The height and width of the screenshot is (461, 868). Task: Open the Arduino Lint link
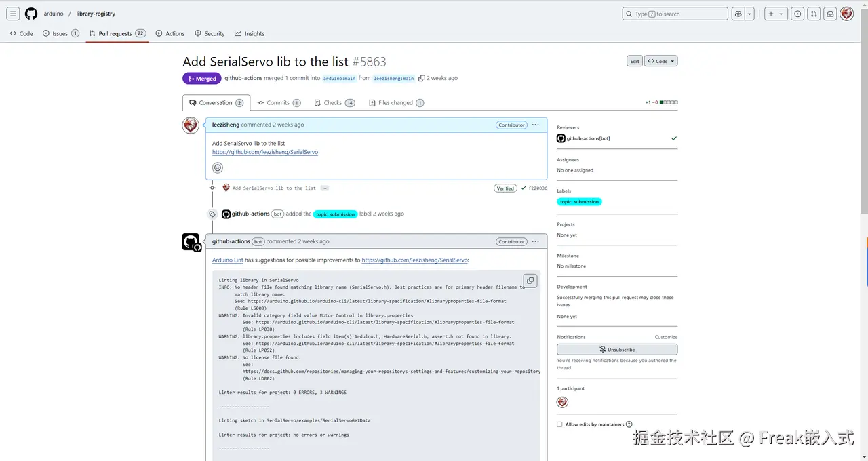(x=228, y=260)
